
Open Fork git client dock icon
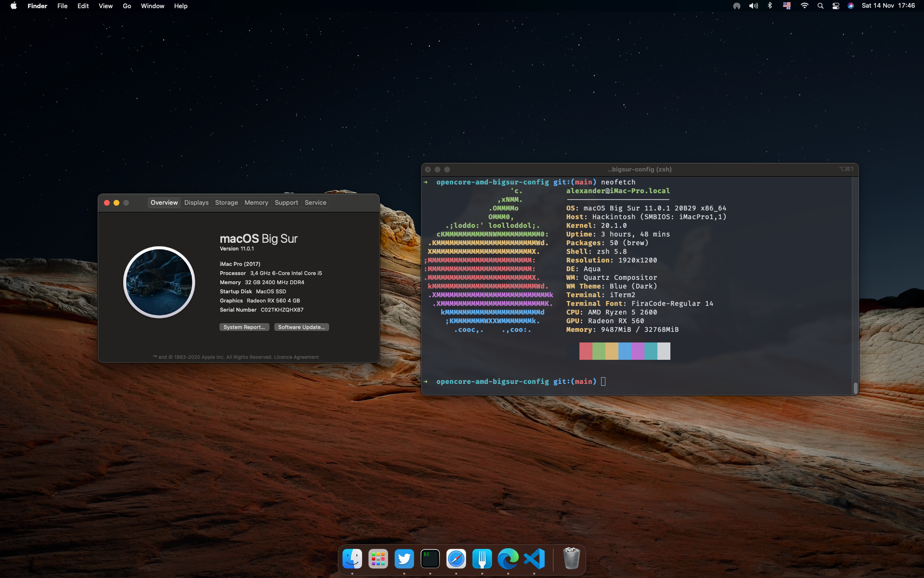[x=482, y=559]
